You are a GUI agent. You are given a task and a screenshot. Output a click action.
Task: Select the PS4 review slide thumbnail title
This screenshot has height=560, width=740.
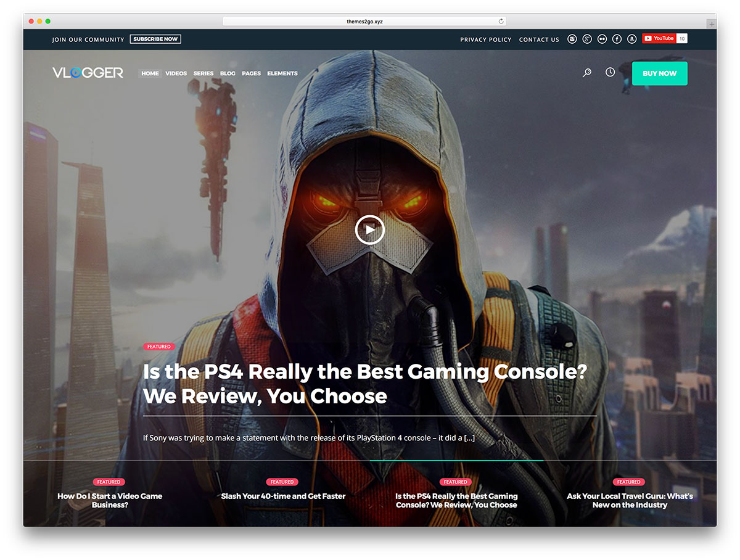click(456, 500)
